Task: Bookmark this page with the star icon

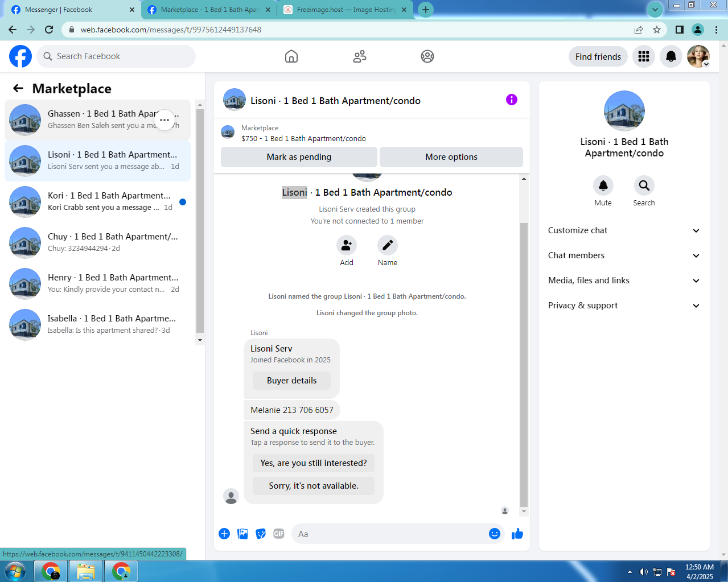Action: 657,30
